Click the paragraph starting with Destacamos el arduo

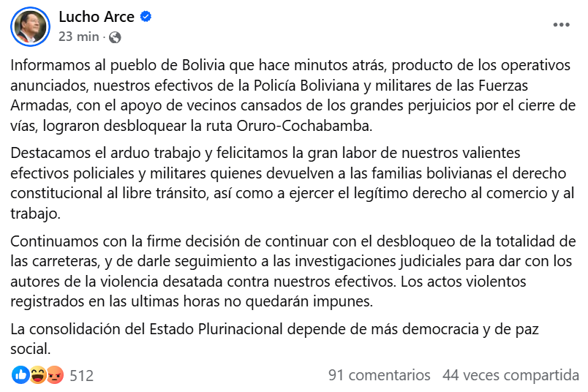coord(293,184)
